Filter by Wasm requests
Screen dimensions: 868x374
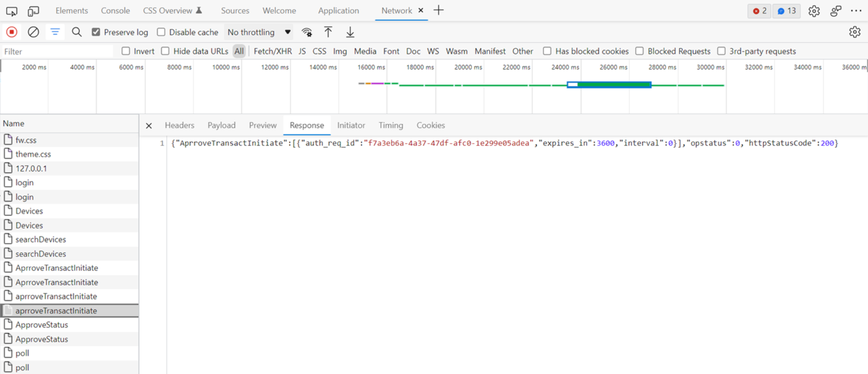(456, 51)
